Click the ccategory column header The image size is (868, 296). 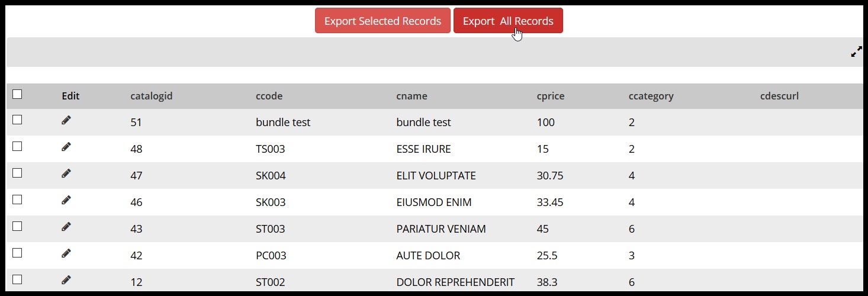coord(651,96)
